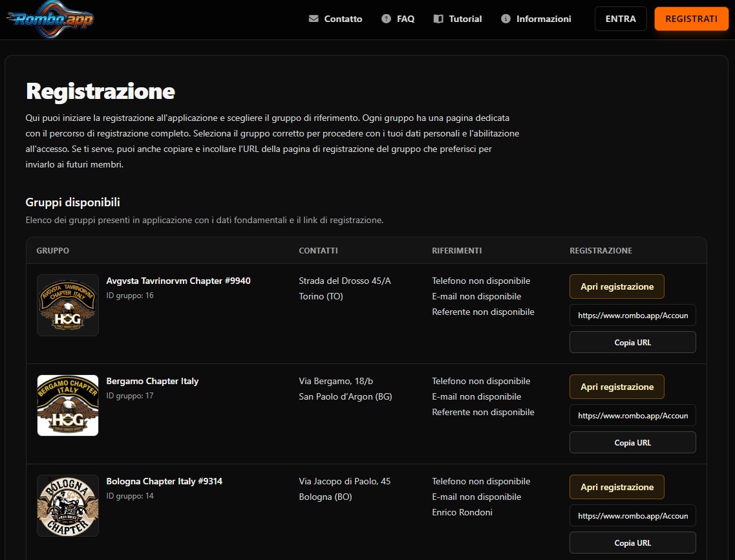
Task: Click the text ID gruppo: 14
Action: point(130,496)
